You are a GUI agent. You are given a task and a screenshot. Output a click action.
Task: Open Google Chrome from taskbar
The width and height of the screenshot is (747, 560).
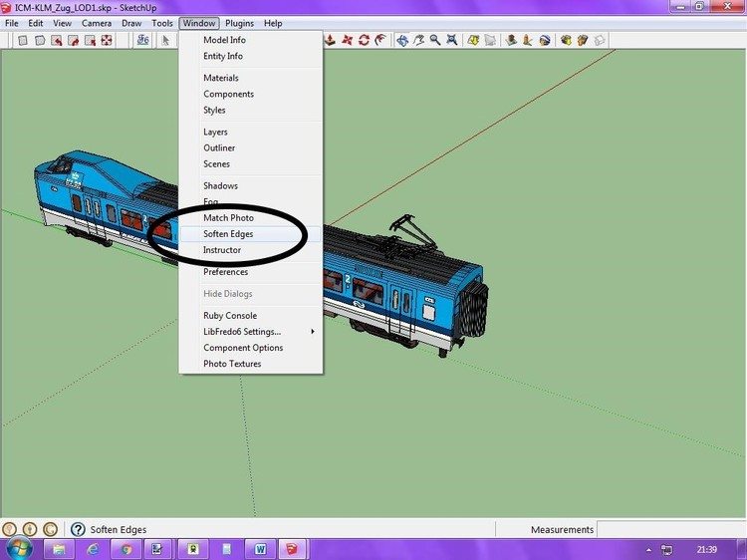point(125,549)
